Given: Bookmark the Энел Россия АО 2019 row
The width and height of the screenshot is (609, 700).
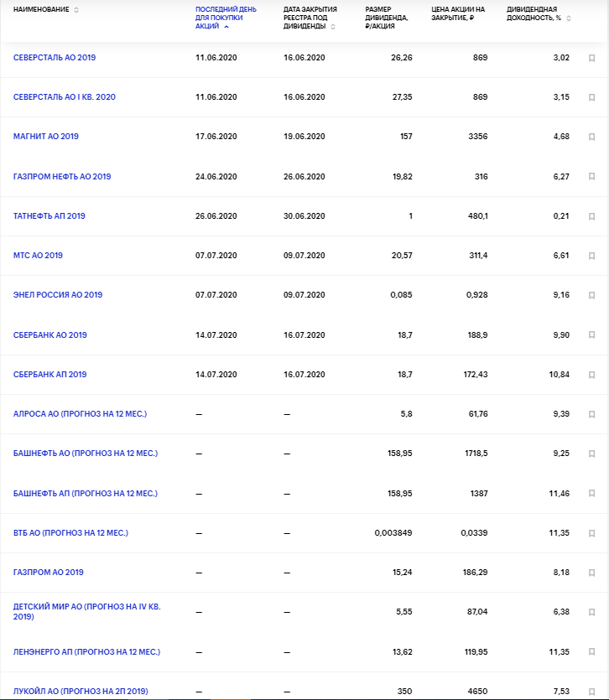Looking at the screenshot, I should (591, 295).
